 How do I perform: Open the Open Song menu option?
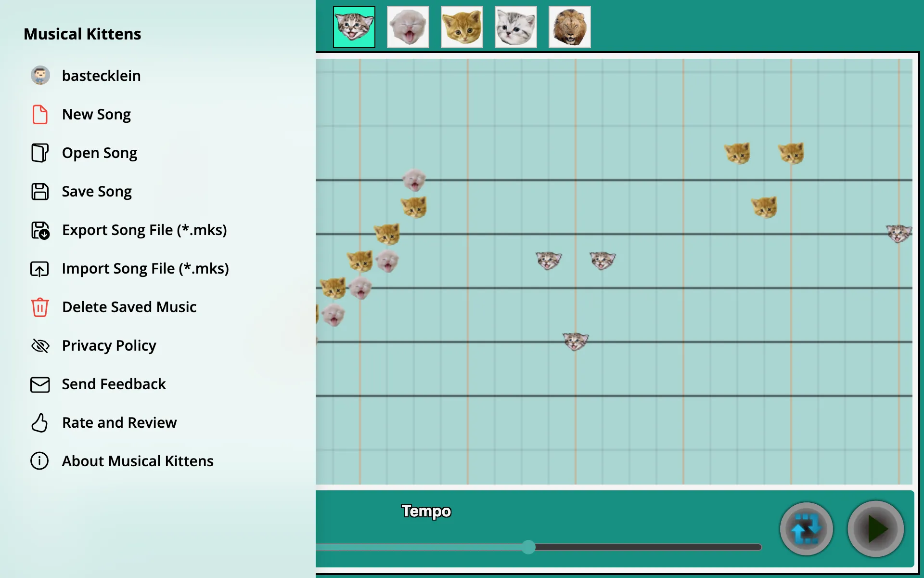pos(99,153)
